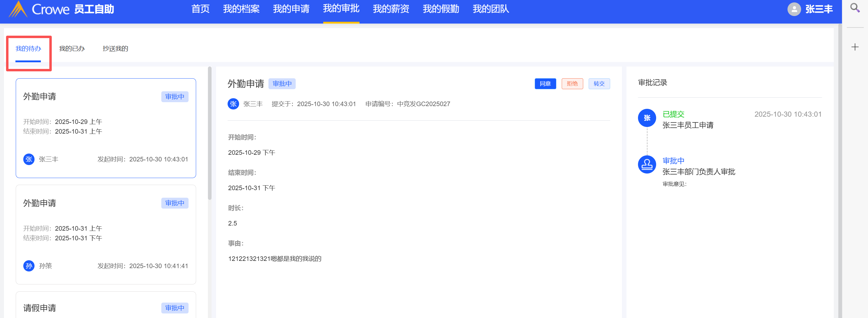Click 张 avatar beside 提交于 in detail header

tap(233, 104)
